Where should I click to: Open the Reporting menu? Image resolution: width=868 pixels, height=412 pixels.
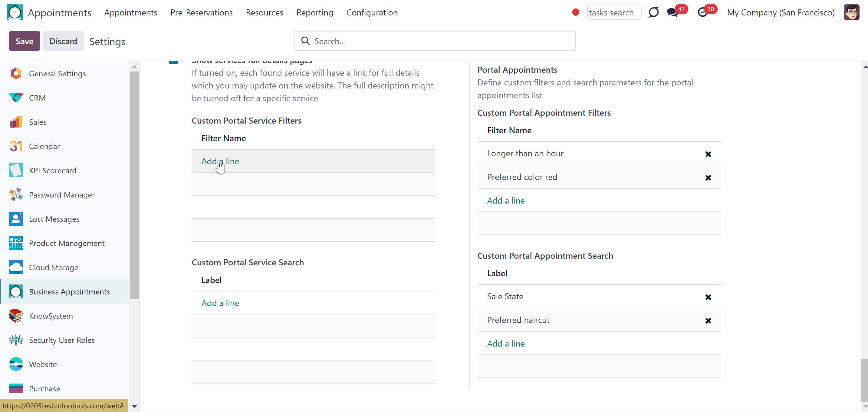(x=314, y=12)
